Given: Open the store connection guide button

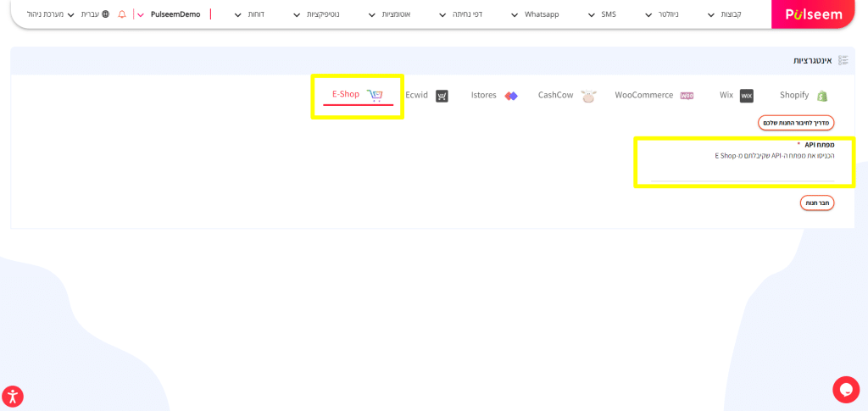Looking at the screenshot, I should (x=795, y=123).
